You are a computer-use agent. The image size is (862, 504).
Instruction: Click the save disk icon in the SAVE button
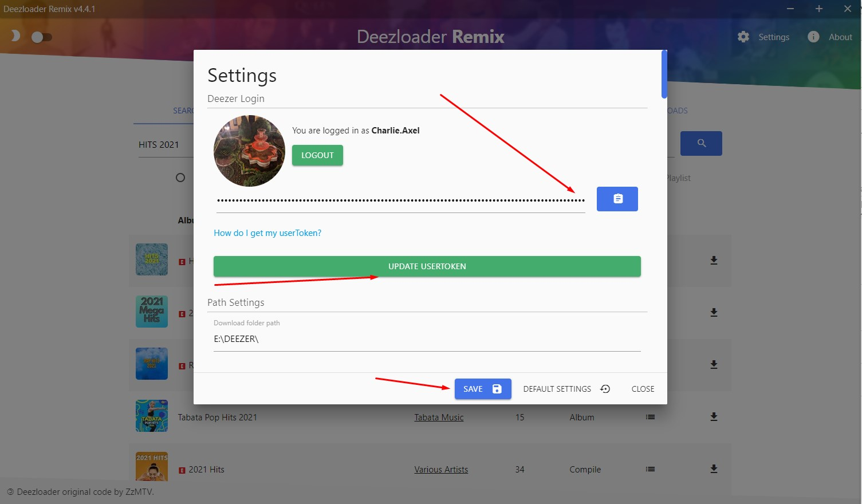coord(497,389)
